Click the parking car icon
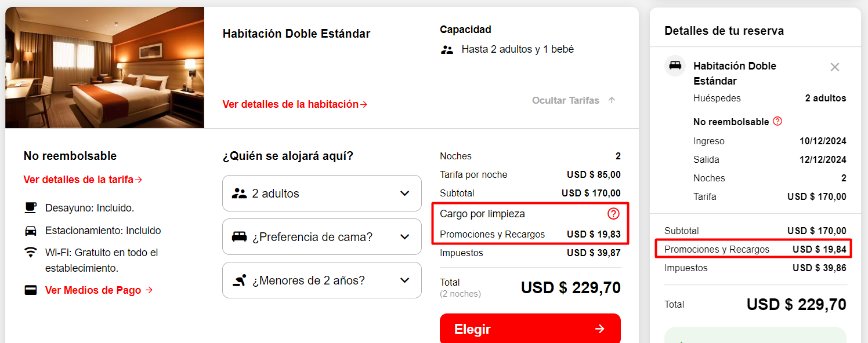The width and height of the screenshot is (868, 343). tap(31, 231)
